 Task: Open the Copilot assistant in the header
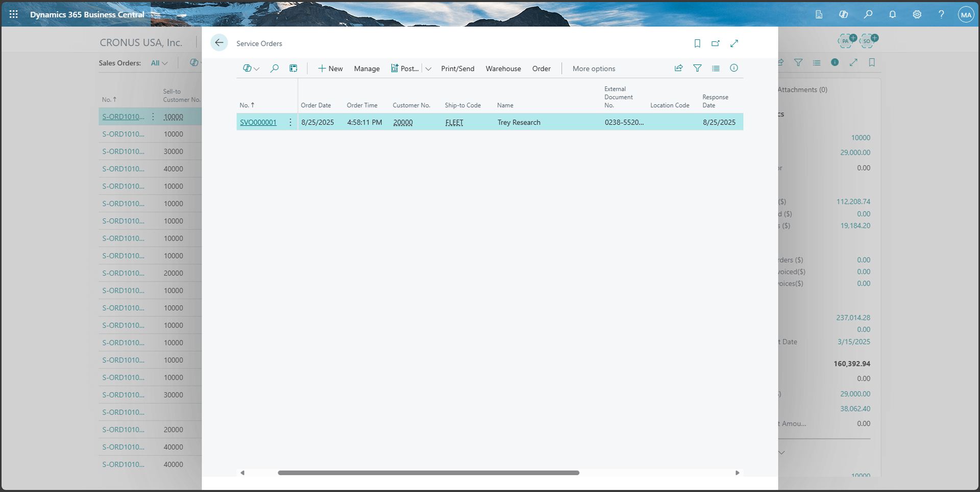[x=843, y=14]
